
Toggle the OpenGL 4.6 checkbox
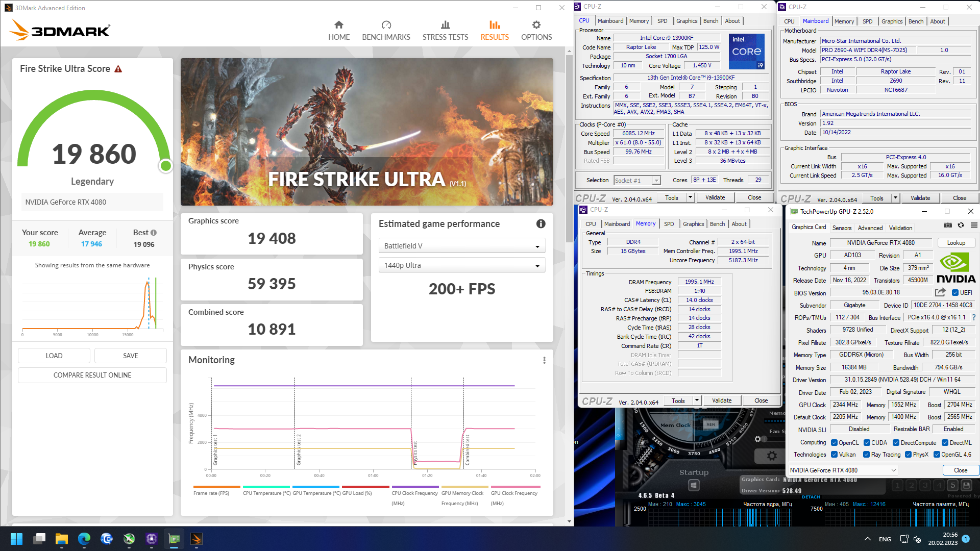[x=937, y=455]
